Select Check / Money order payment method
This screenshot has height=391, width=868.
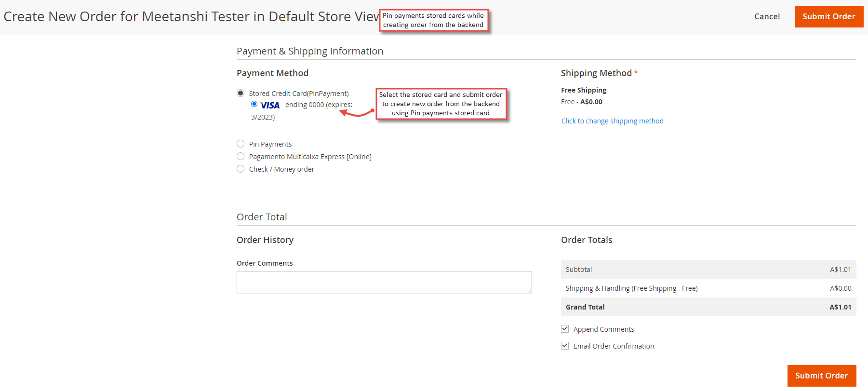point(240,169)
